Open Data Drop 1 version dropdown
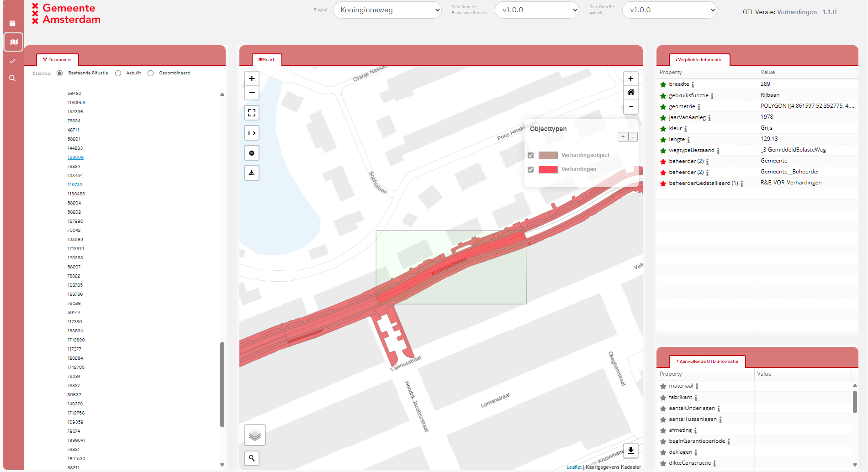The image size is (868, 472). tap(537, 10)
